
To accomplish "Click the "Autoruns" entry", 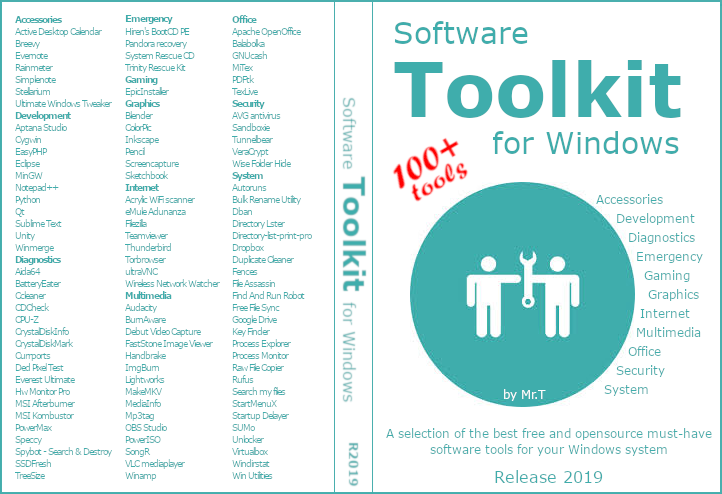I will click(x=249, y=188).
